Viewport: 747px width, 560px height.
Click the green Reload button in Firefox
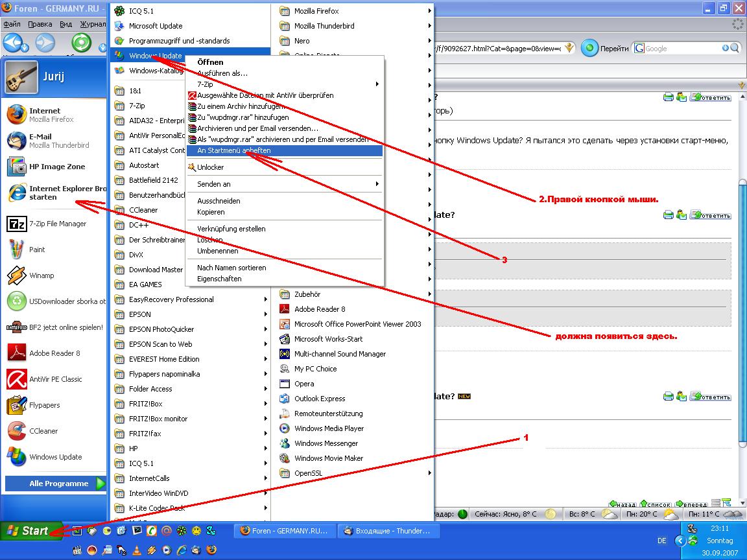pyautogui.click(x=82, y=43)
